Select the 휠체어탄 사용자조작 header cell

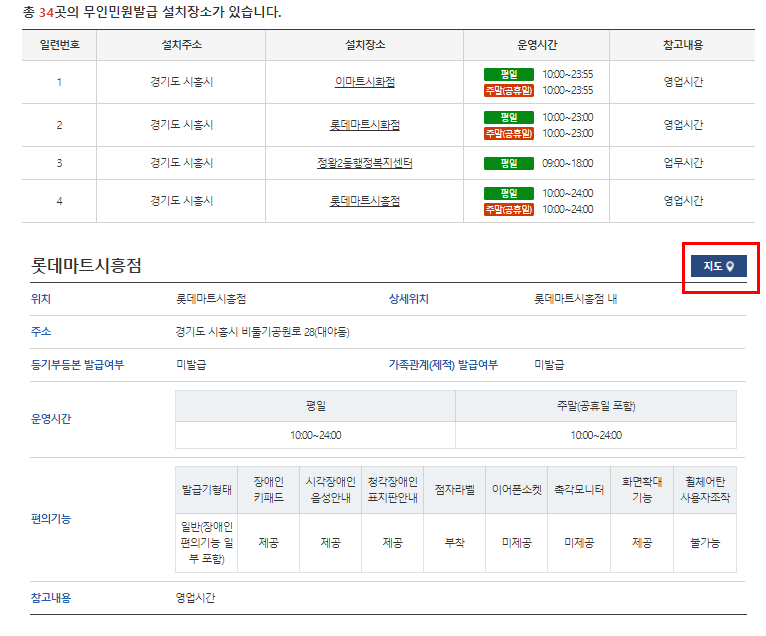click(705, 490)
